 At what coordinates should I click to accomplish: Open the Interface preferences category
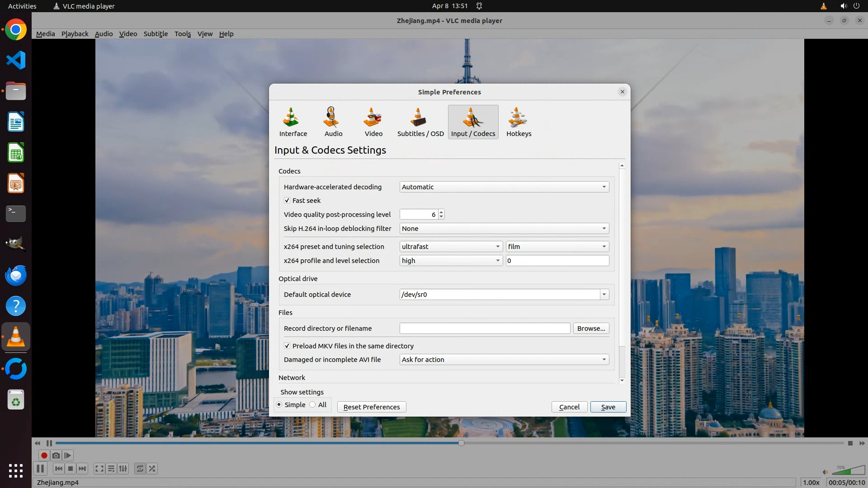293,122
